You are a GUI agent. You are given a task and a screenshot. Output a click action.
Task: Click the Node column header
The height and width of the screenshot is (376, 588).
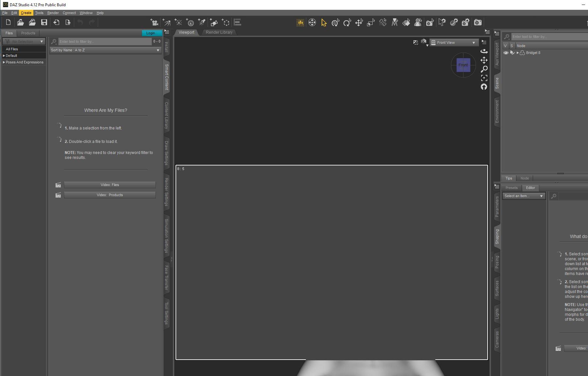coord(552,46)
